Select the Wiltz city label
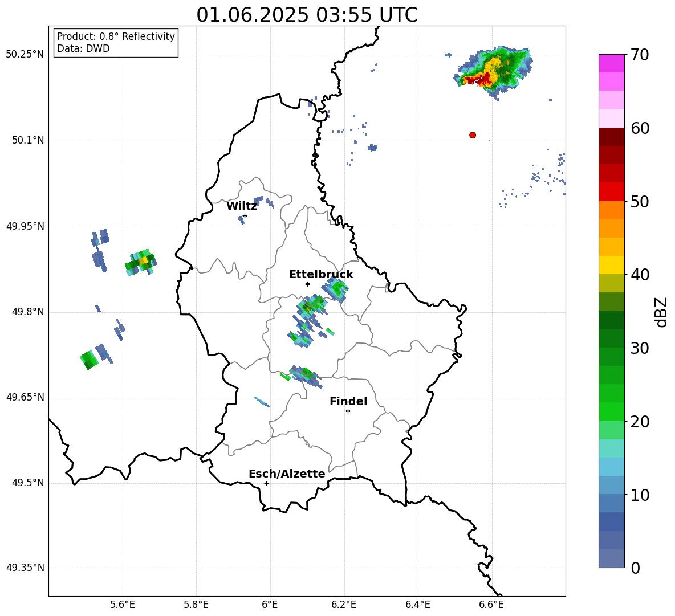 tap(242, 206)
